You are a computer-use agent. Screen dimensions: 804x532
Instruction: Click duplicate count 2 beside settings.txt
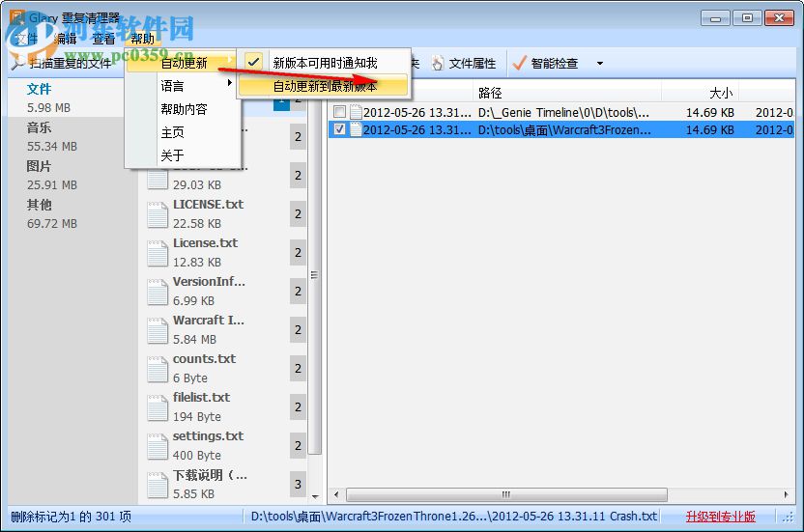tap(298, 445)
